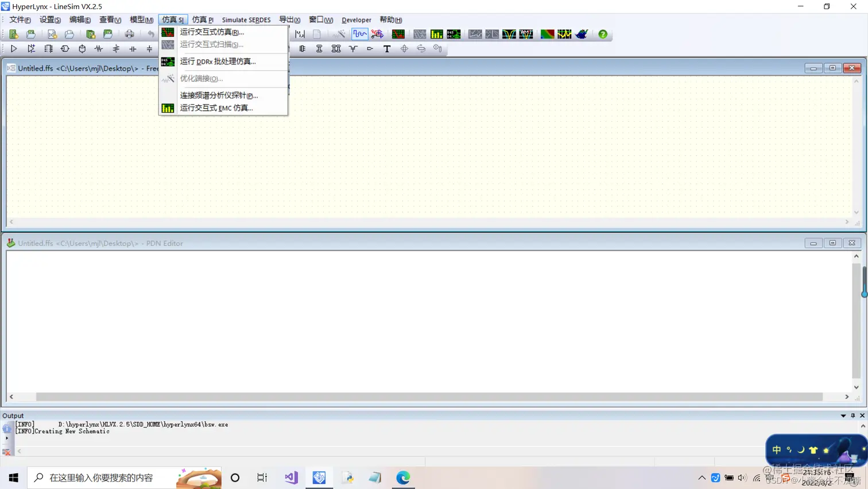Minimize the Free-Form schematic window
Image resolution: width=868 pixels, height=489 pixels.
(813, 68)
